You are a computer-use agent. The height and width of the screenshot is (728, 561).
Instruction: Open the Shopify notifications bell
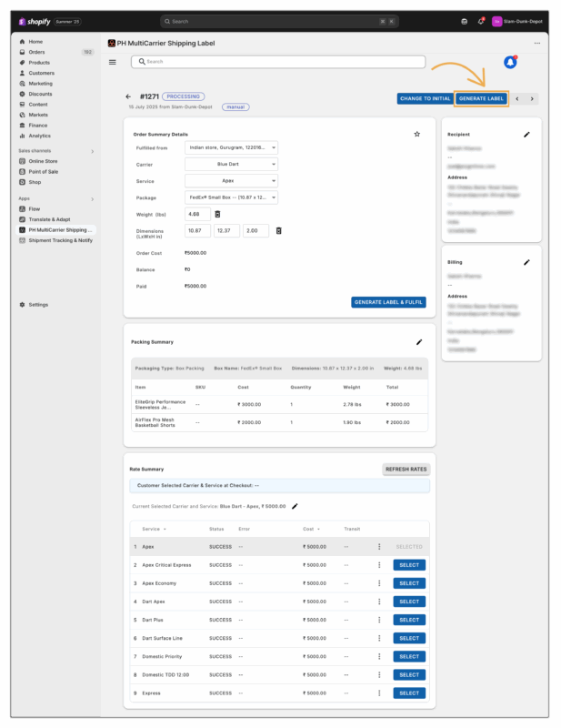[x=481, y=21]
